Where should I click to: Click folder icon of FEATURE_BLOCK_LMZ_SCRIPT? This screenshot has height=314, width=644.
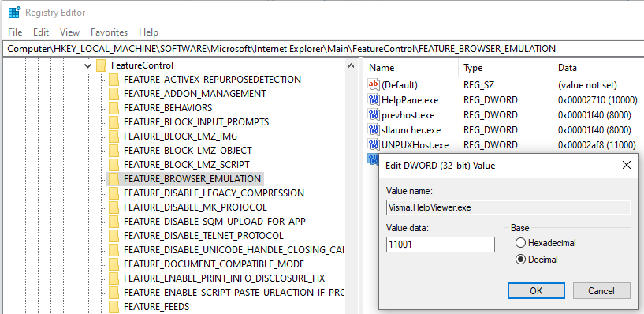click(x=114, y=165)
